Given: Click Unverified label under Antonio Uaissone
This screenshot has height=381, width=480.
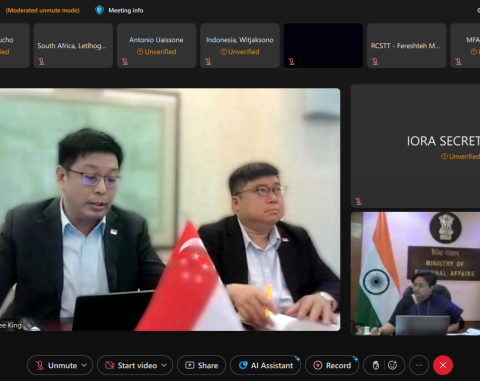Looking at the screenshot, I should 156,52.
